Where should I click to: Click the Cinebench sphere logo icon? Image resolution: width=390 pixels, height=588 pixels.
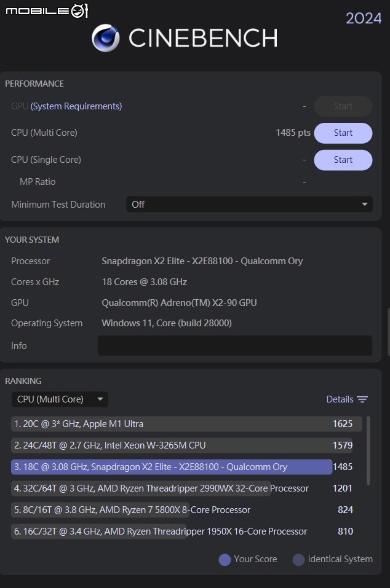tap(105, 38)
